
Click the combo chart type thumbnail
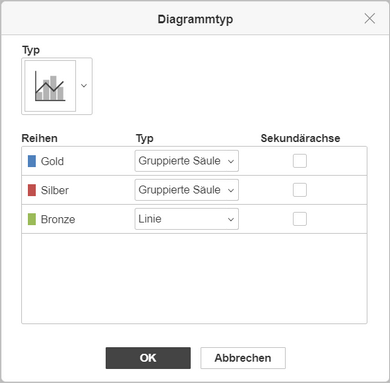[x=50, y=86]
